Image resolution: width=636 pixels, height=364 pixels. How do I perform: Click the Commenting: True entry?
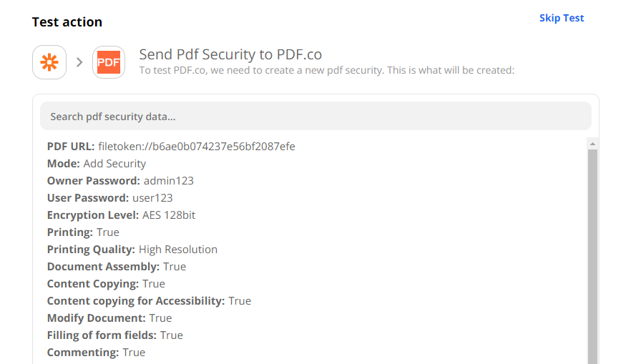pyautogui.click(x=96, y=353)
